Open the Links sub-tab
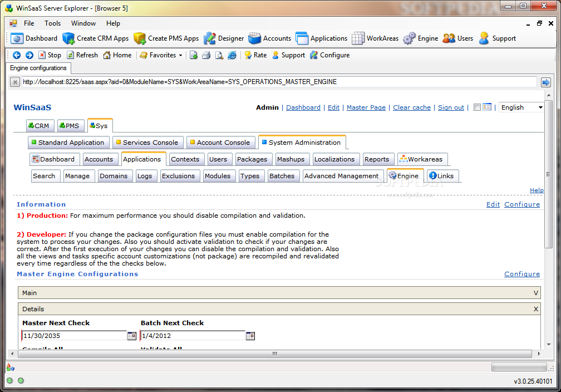Image resolution: width=561 pixels, height=392 pixels. click(442, 176)
